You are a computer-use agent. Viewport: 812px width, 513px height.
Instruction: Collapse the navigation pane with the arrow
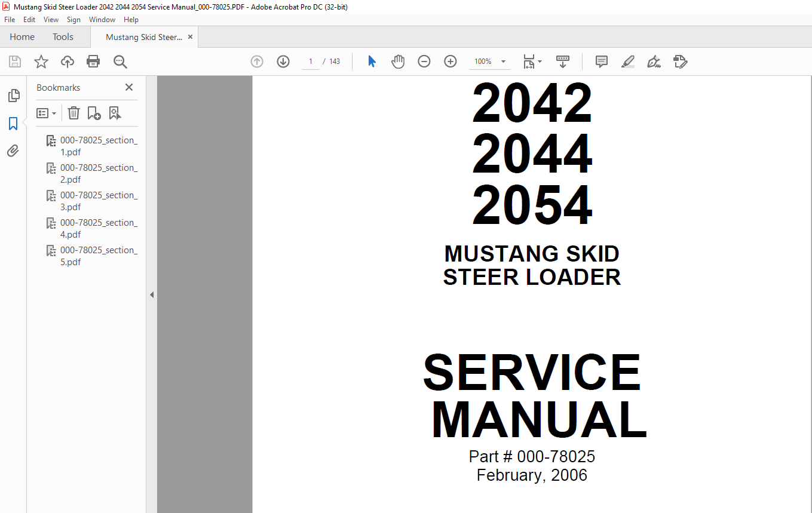click(x=152, y=294)
